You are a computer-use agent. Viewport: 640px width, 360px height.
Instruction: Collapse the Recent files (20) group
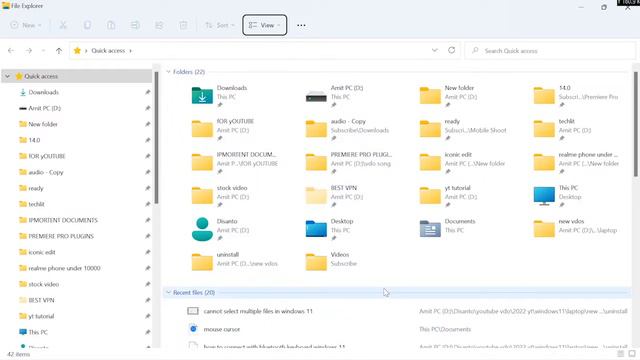click(168, 293)
